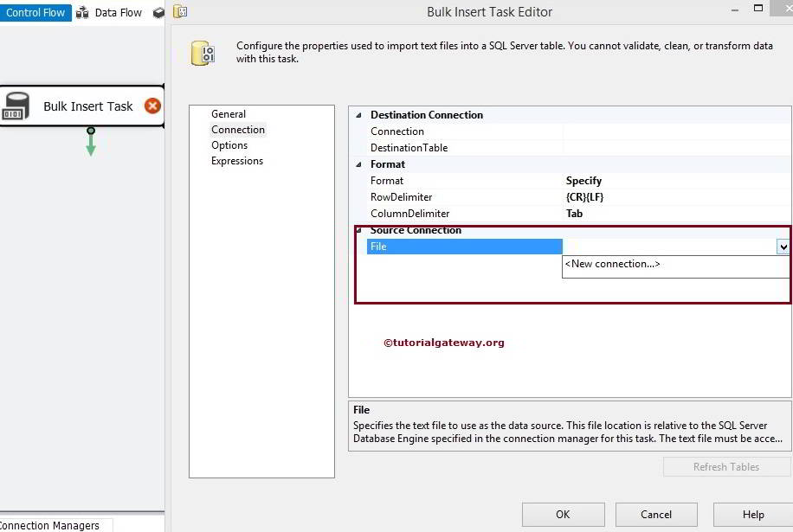Screen dimensions: 793x532
Task: Switch to the Control Flow tab
Action: [35, 12]
